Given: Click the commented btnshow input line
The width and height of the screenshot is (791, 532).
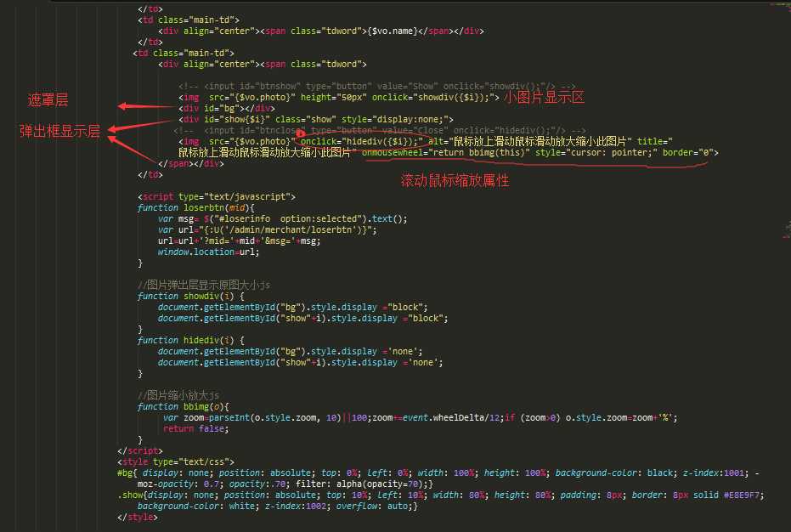Looking at the screenshot, I should coord(377,86).
